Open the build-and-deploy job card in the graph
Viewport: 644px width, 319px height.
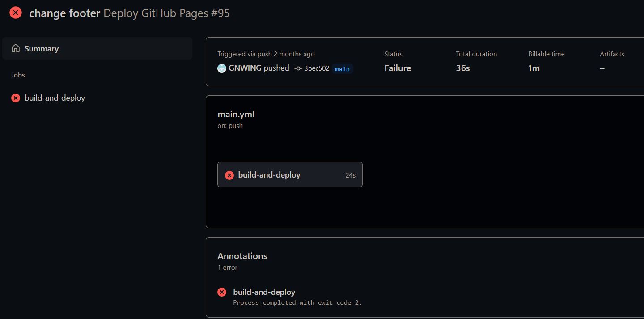[290, 174]
